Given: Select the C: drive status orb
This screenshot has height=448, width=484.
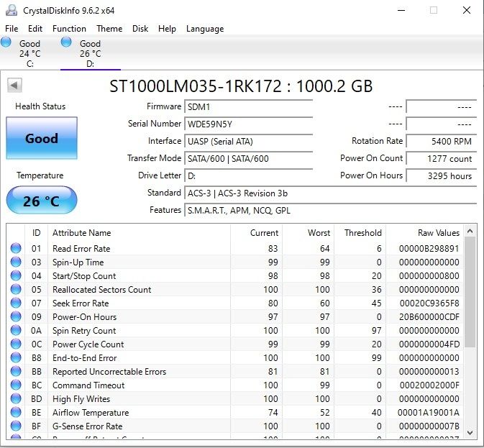Looking at the screenshot, I should [6, 42].
